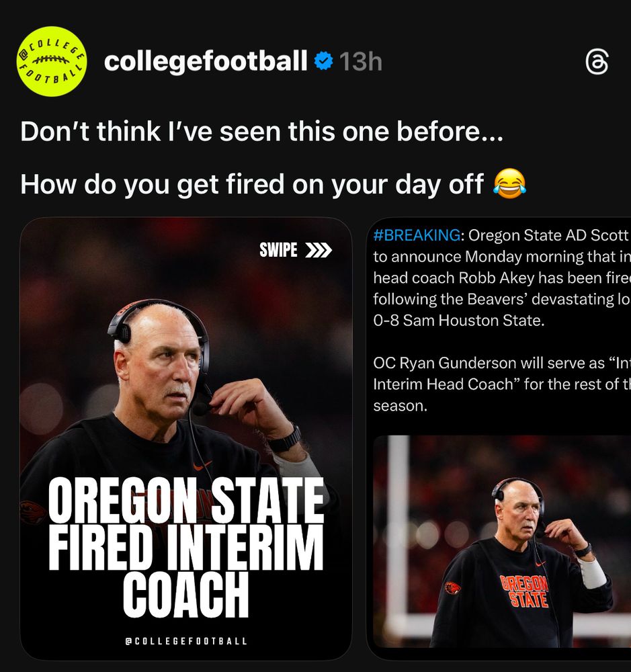
Task: Tap the Threads logo icon
Action: (597, 62)
